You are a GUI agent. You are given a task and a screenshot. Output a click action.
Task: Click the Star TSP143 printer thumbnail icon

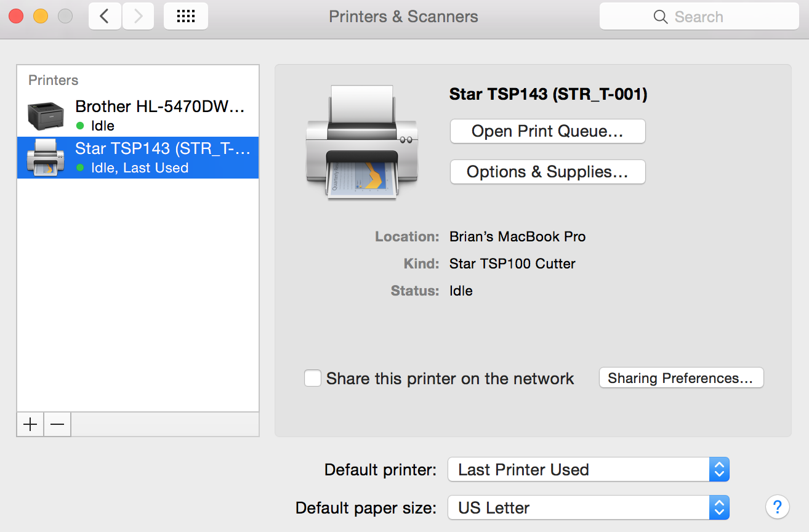47,157
